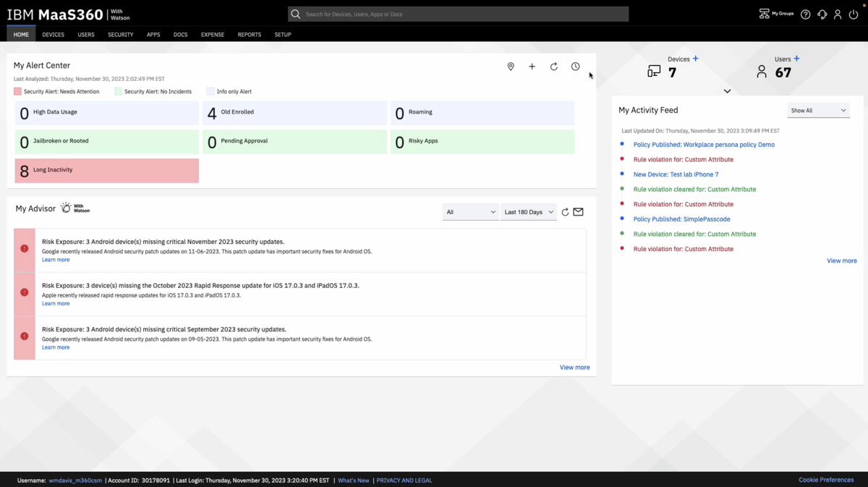Open the All category filter in My Advisor

click(x=470, y=212)
